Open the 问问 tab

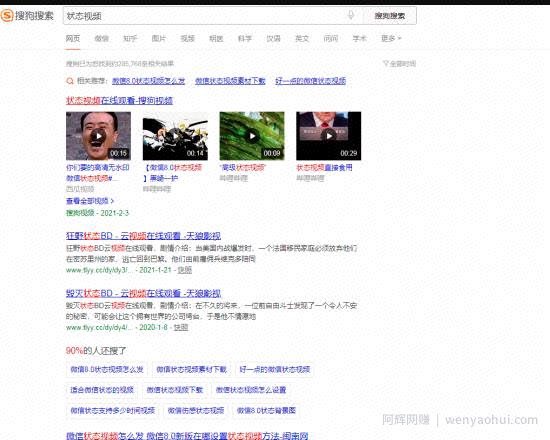pyautogui.click(x=331, y=39)
